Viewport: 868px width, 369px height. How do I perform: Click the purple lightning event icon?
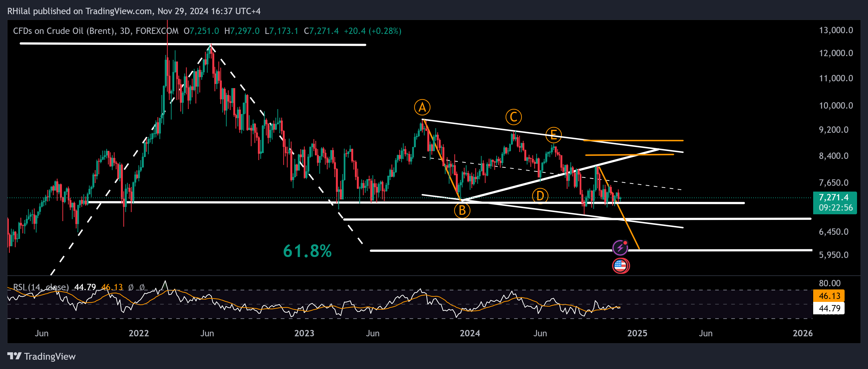[x=620, y=248]
